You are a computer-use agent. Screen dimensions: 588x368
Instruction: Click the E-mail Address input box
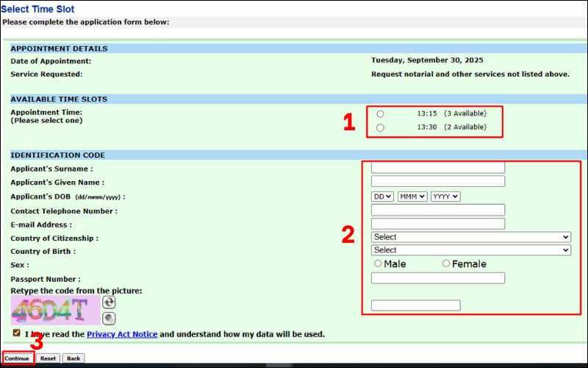click(438, 224)
